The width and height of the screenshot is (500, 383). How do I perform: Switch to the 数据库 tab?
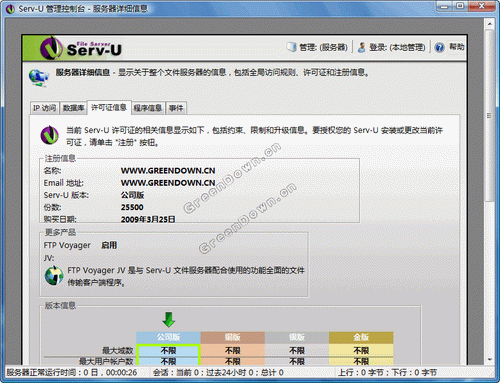[x=73, y=108]
